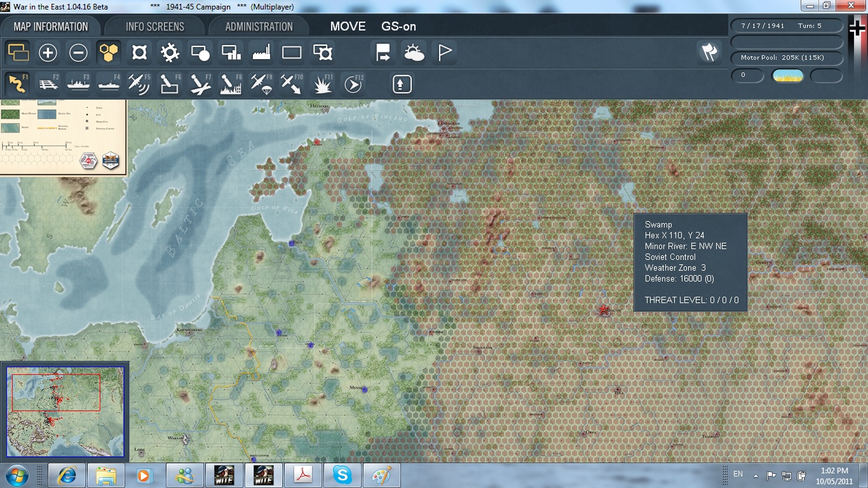Click the GS-on status label
The width and height of the screenshot is (868, 488).
pyautogui.click(x=398, y=27)
